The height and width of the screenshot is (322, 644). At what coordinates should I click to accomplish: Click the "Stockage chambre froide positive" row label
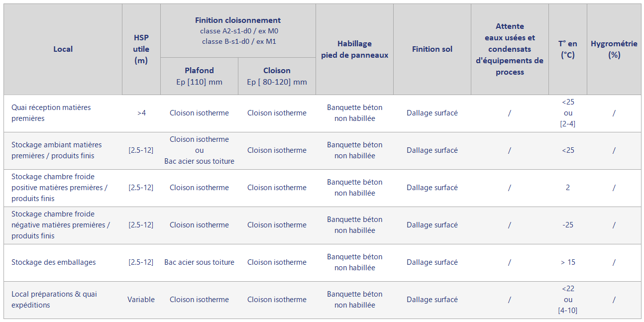click(x=59, y=188)
